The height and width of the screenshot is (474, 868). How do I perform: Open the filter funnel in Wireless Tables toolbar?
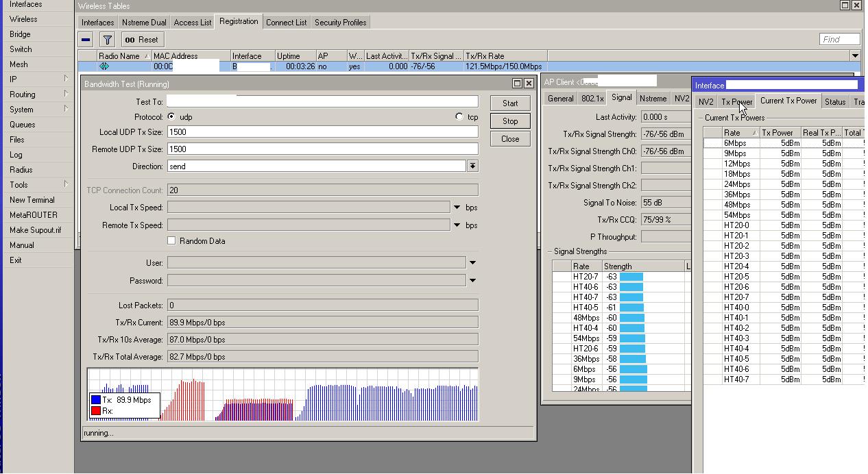tap(108, 40)
